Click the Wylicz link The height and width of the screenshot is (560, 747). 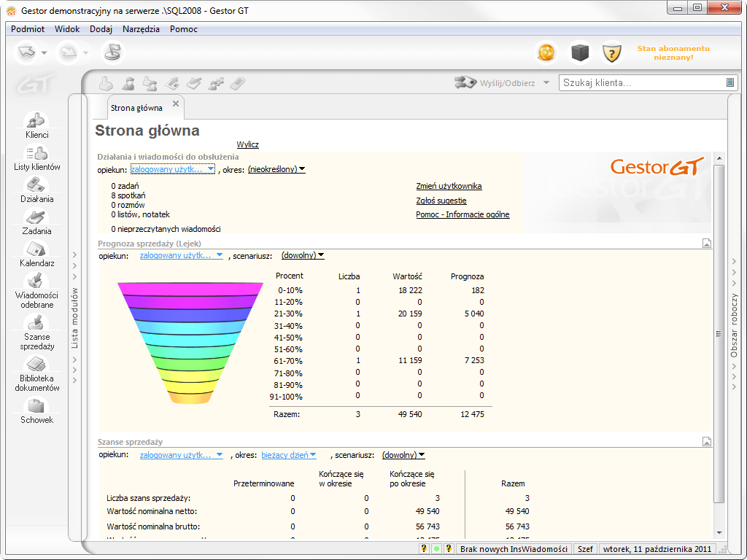[x=247, y=145]
